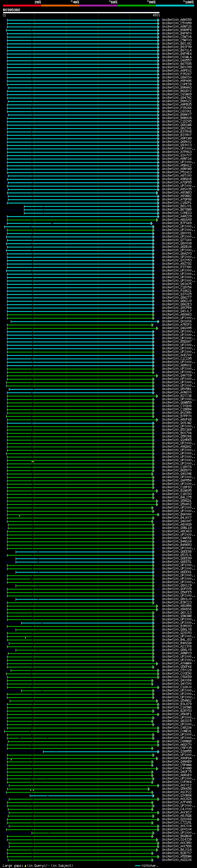The image size is (197, 868).
Task: Open hit UniRef100_A8MS59
Action: click(x=177, y=20)
